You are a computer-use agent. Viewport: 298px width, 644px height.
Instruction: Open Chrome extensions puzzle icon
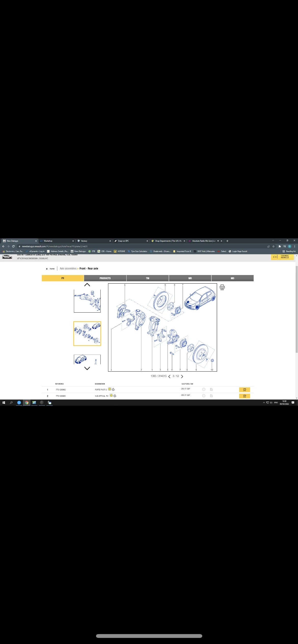(280, 246)
